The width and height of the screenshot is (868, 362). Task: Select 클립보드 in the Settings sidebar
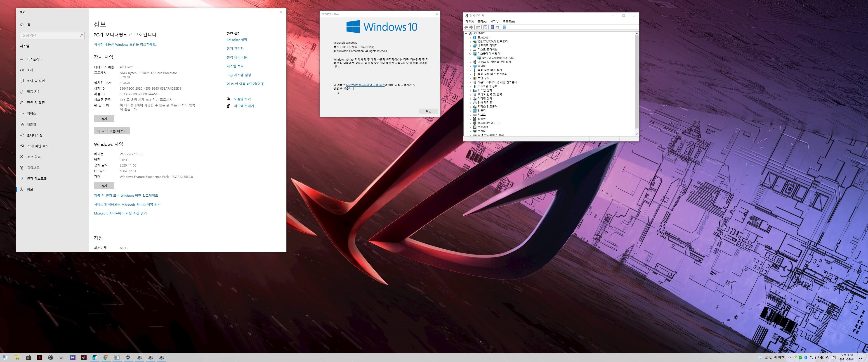[53, 168]
